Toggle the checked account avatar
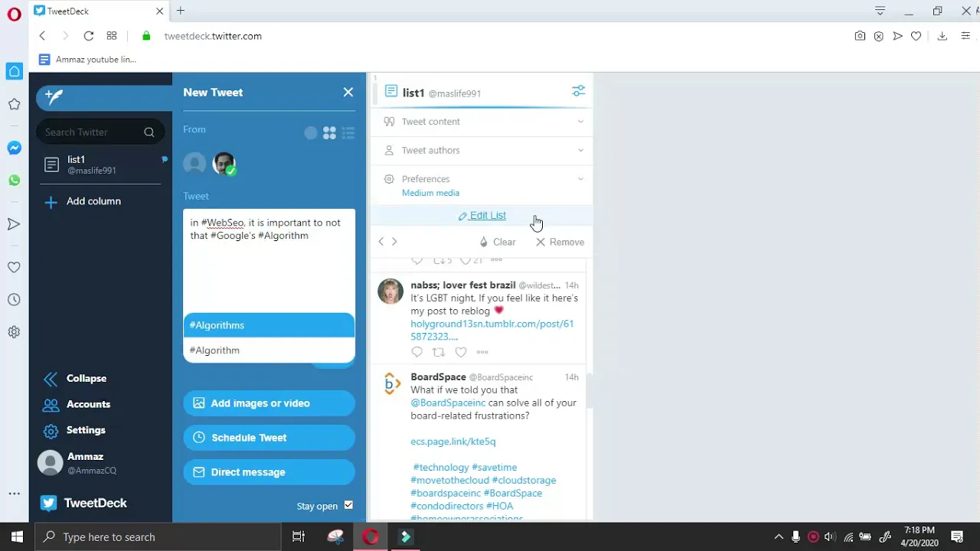 (224, 163)
